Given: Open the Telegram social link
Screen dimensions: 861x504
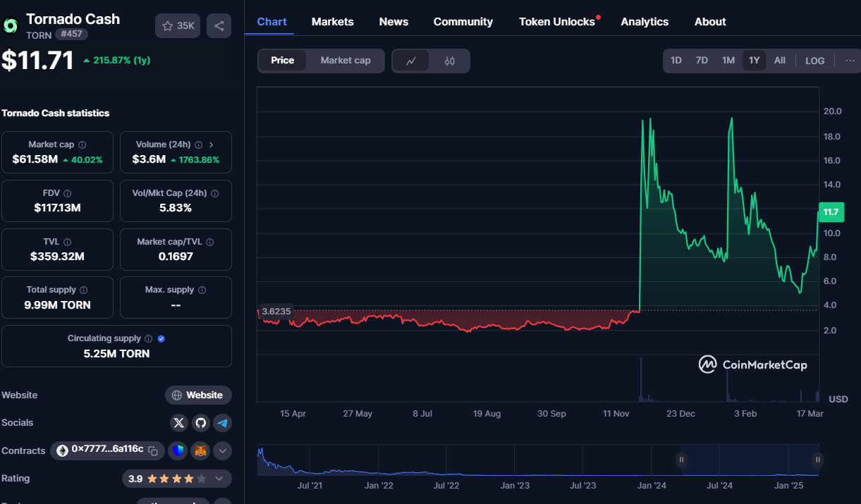Looking at the screenshot, I should (223, 423).
